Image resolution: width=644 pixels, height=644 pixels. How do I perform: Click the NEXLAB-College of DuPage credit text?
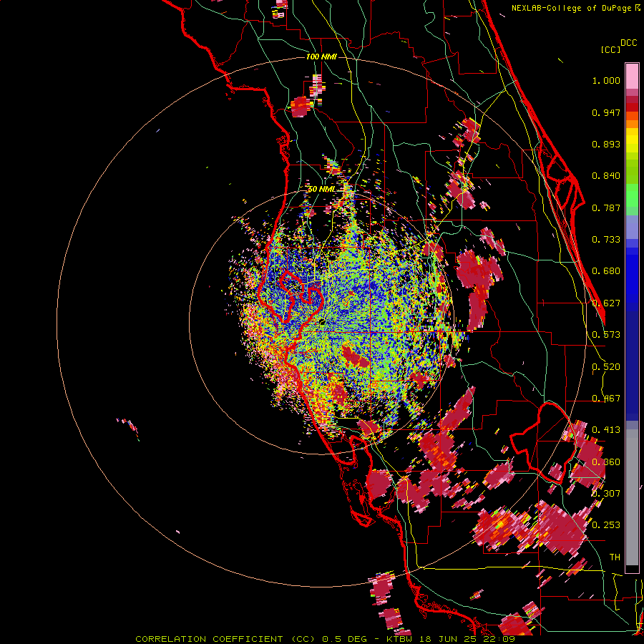(572, 8)
